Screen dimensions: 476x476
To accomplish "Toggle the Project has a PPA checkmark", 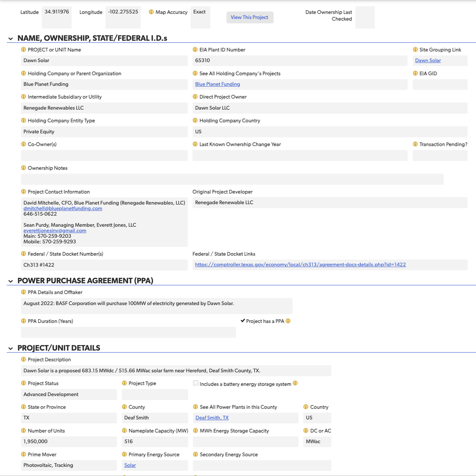I will [243, 321].
